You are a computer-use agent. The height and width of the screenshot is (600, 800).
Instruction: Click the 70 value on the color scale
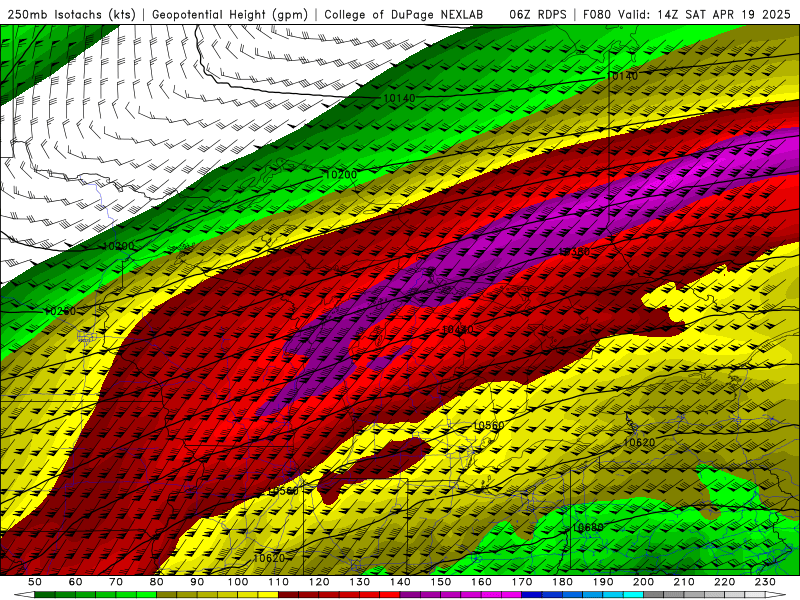point(116,582)
